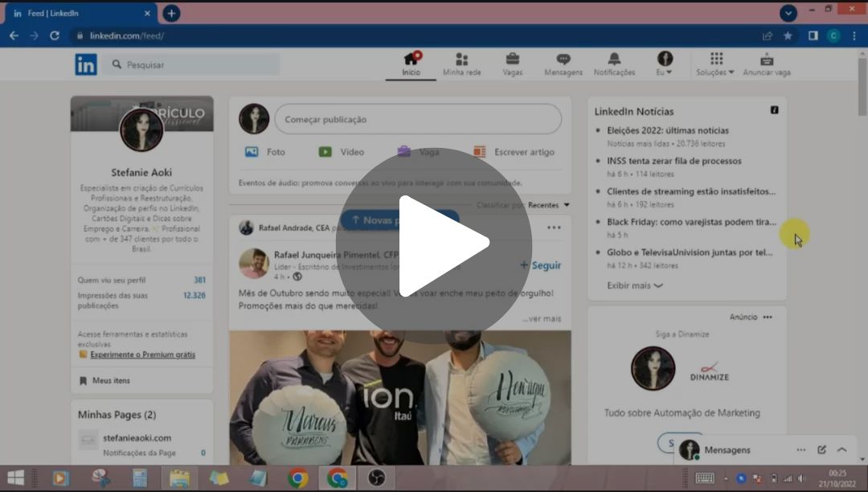Add a Foto to a new post
The height and width of the screenshot is (492, 868).
(x=265, y=152)
